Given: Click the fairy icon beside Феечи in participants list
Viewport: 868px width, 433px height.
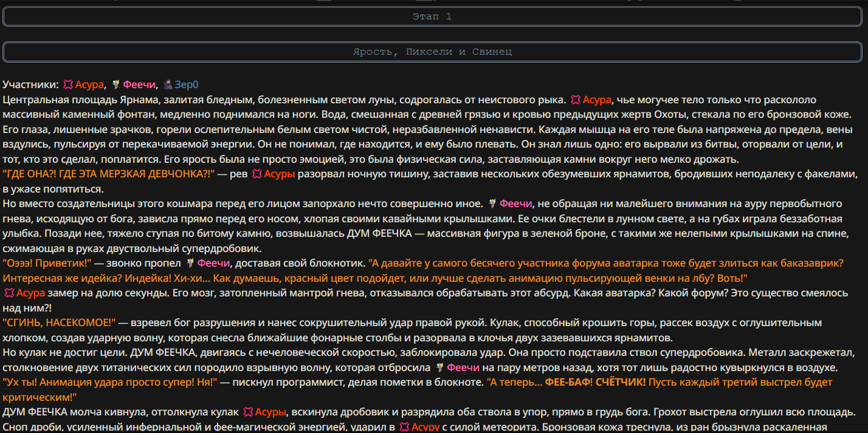Looking at the screenshot, I should [115, 85].
